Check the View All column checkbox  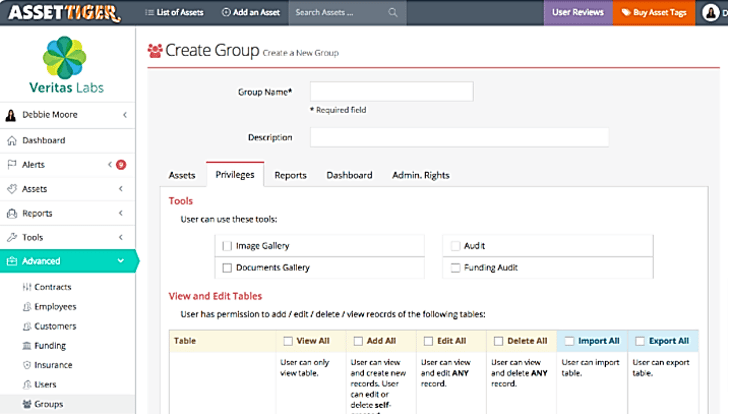point(288,341)
